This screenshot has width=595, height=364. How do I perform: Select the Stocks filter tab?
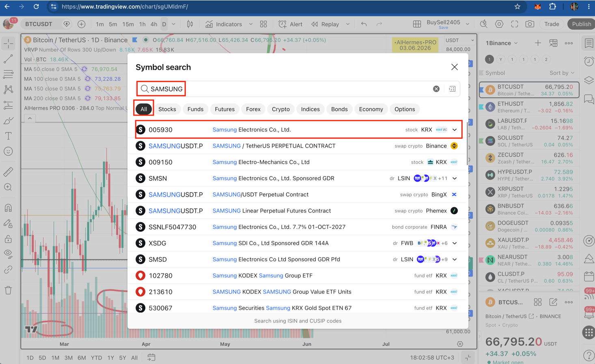(167, 109)
